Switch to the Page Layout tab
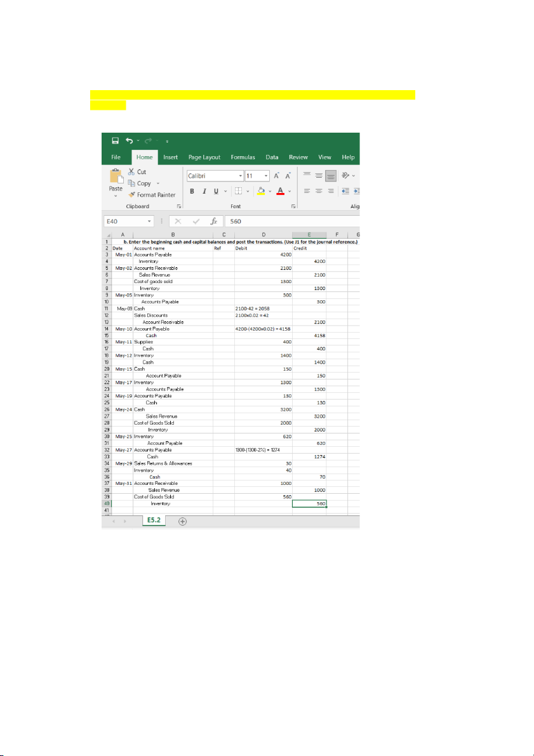The image size is (534, 756). coord(204,157)
